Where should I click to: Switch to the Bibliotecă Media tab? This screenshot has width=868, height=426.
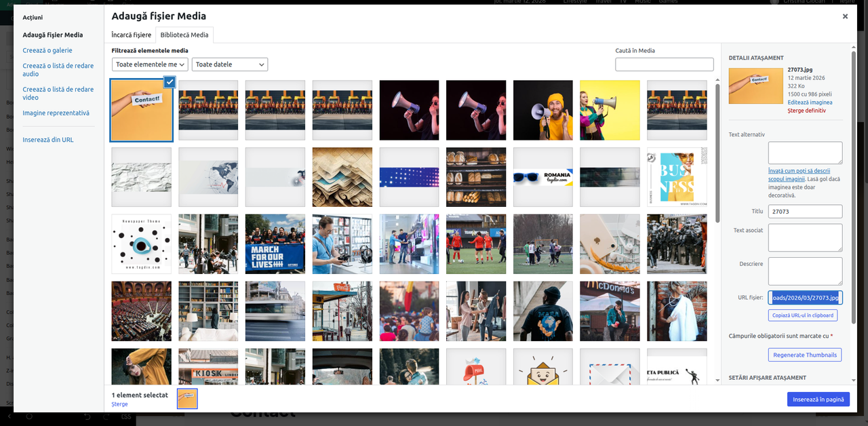(184, 35)
